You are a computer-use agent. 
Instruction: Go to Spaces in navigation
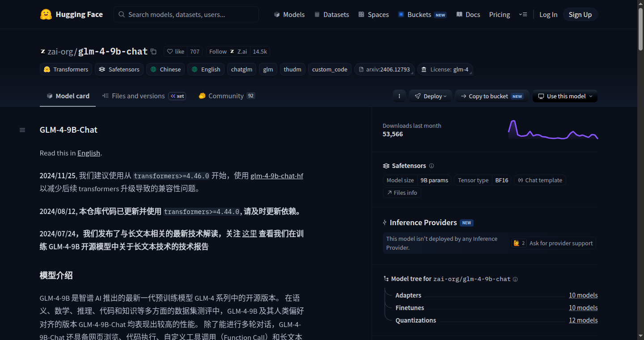click(x=373, y=14)
